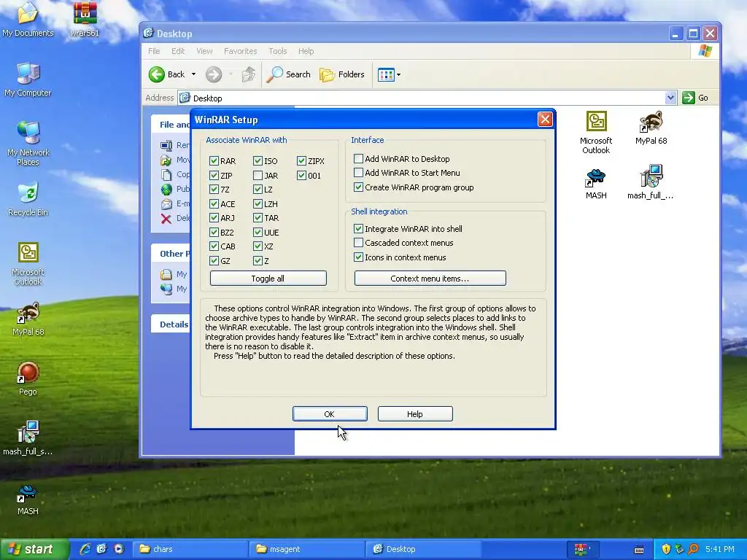Open My Documents desktop icon

tap(28, 19)
